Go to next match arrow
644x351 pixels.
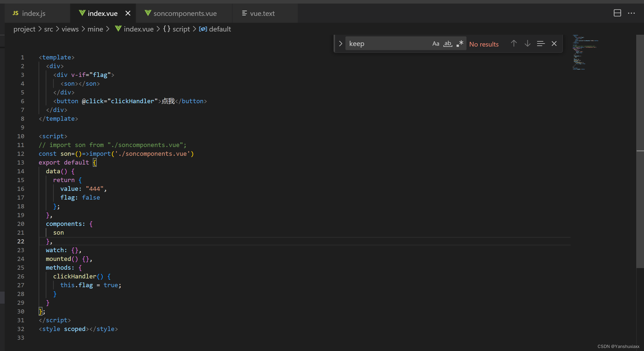pyautogui.click(x=527, y=44)
